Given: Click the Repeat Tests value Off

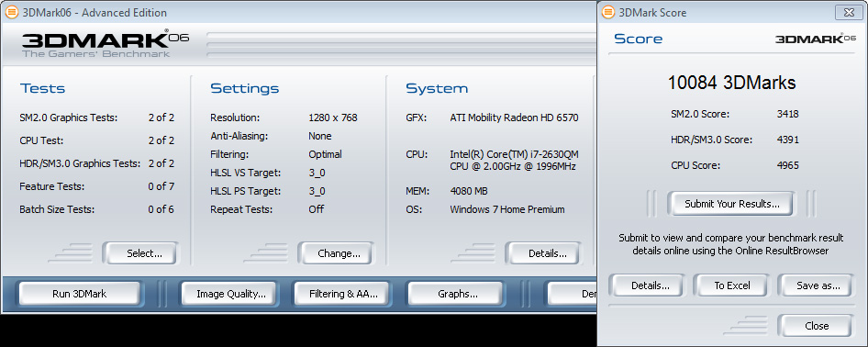Looking at the screenshot, I should [316, 209].
